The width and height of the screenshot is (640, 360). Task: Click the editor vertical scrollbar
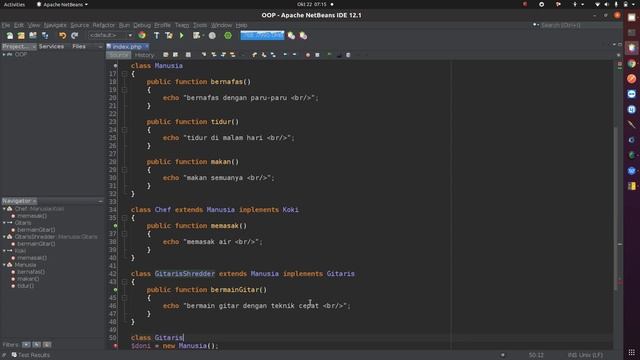616,208
